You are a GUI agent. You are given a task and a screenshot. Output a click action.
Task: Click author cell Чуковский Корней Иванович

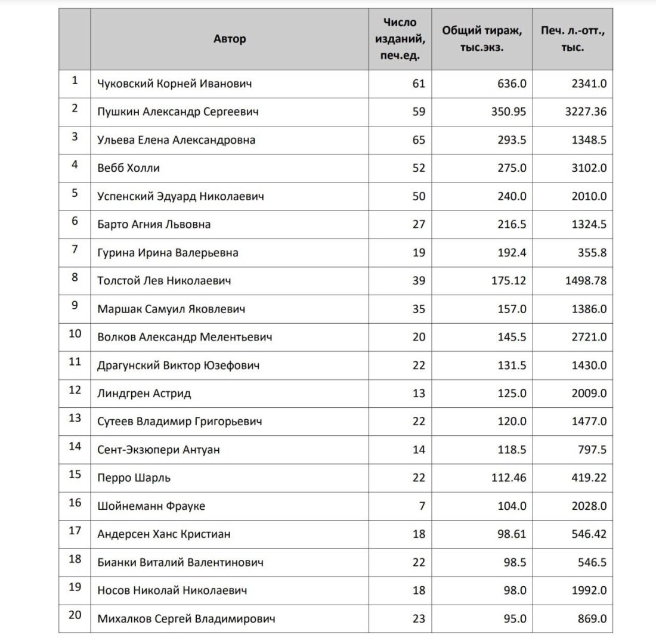pos(174,83)
